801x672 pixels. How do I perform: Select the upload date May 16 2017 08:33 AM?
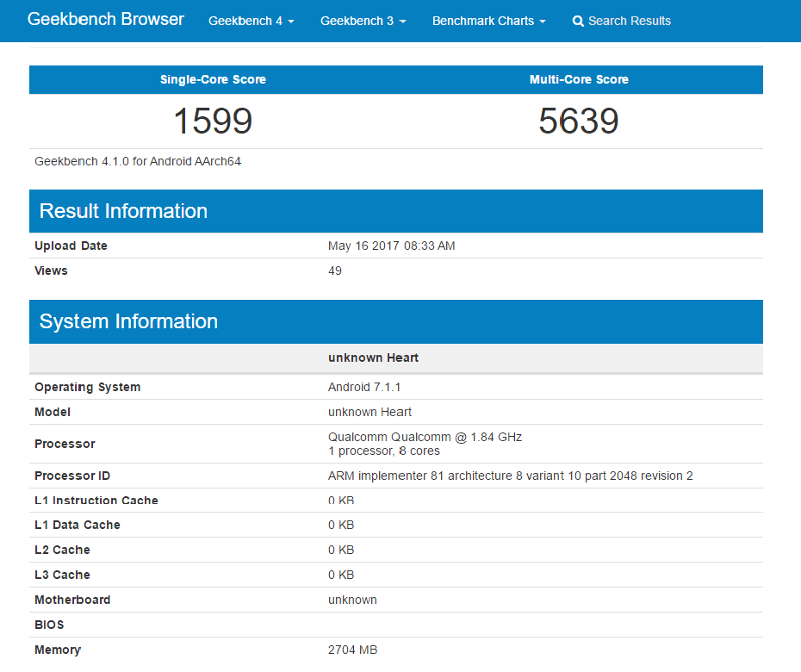pos(391,246)
